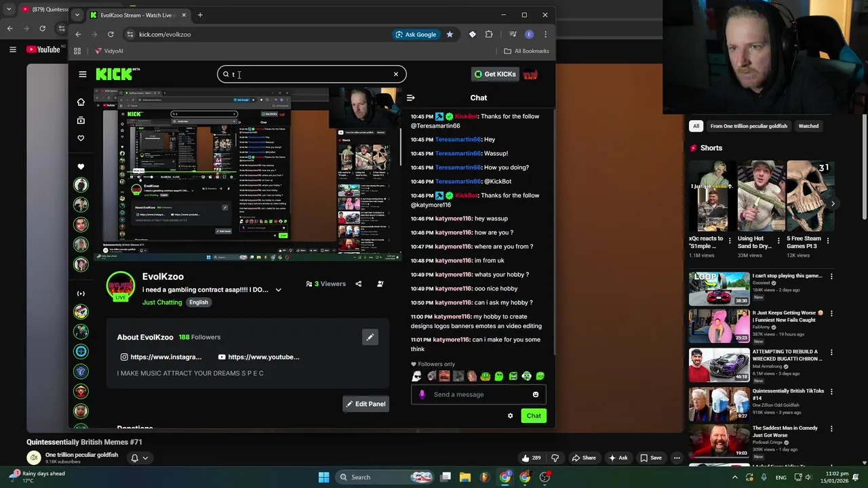Open the Instagram link
Viewport: 868px width, 488px height.
(161, 357)
